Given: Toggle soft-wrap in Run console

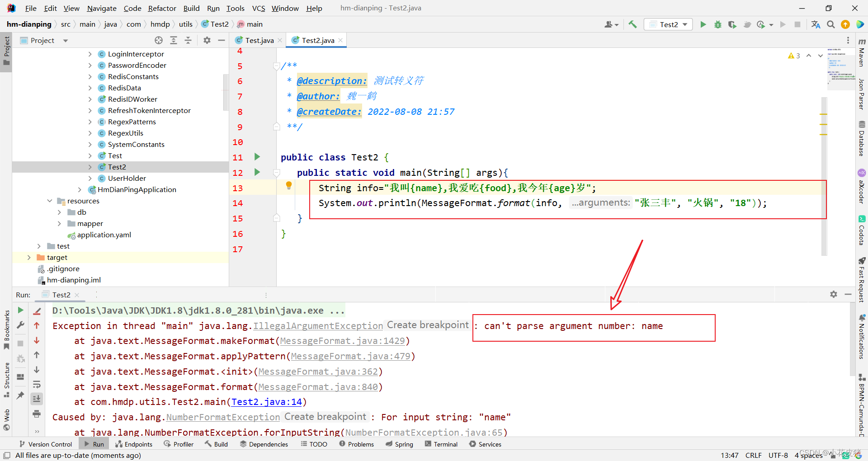Looking at the screenshot, I should tap(37, 385).
